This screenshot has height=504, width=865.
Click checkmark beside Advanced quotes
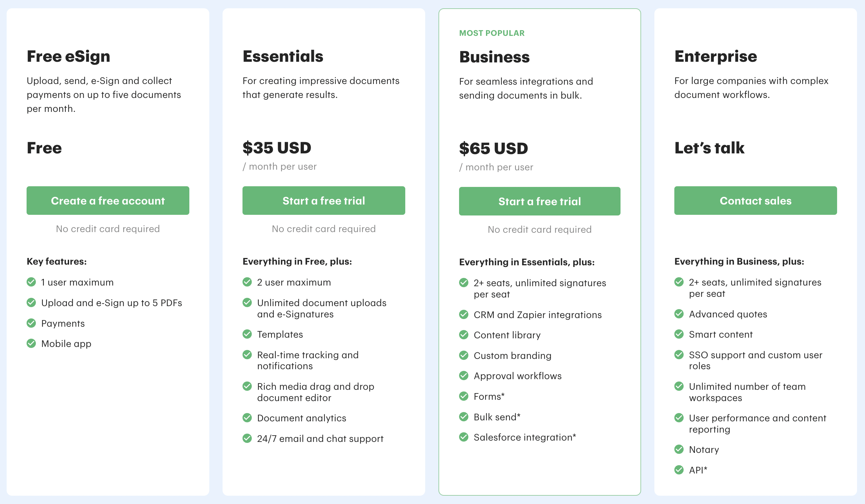(679, 313)
